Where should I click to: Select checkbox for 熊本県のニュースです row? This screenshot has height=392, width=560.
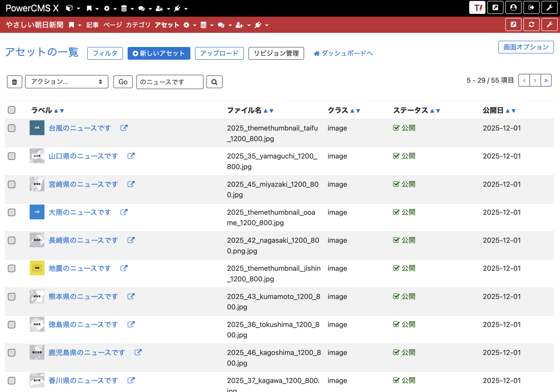point(12,297)
